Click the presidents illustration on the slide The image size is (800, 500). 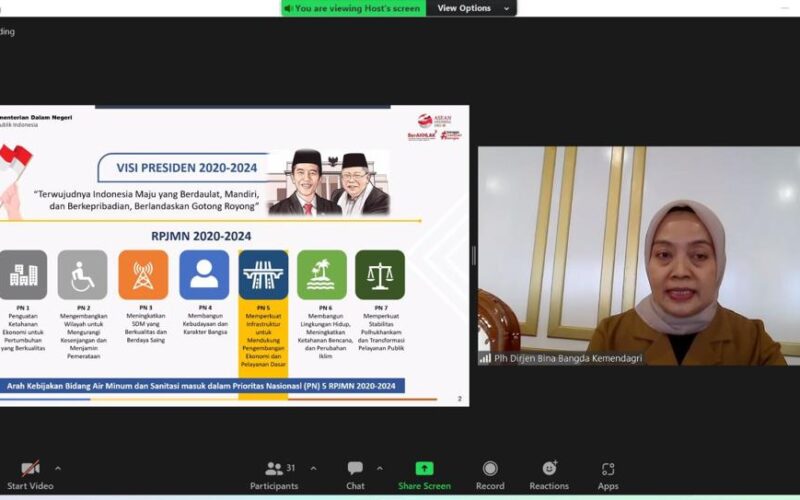[329, 182]
